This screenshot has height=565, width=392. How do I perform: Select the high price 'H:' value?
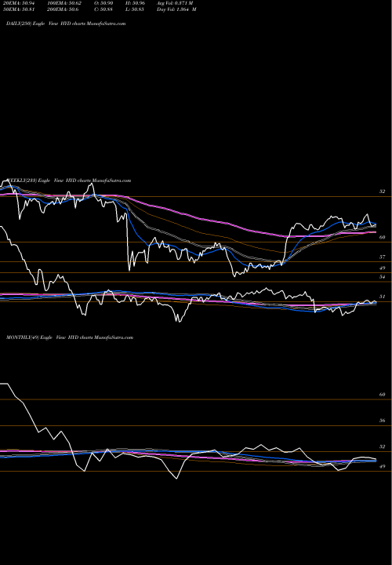tap(135, 3)
